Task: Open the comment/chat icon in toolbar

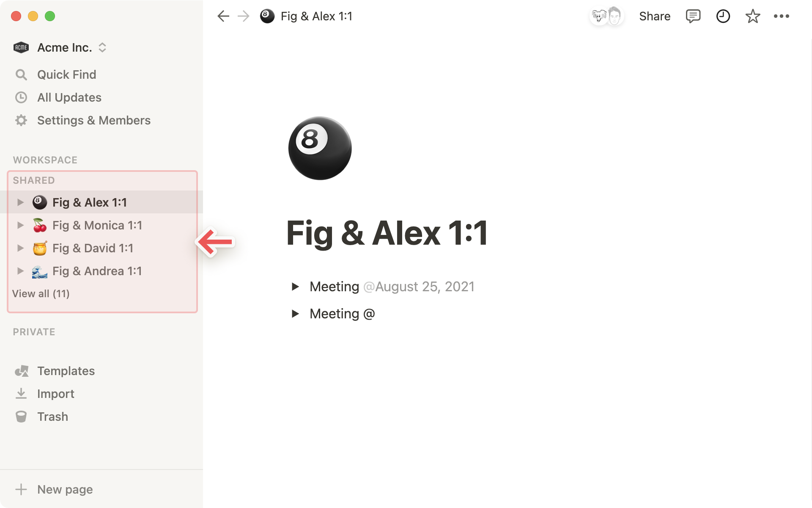Action: tap(693, 16)
